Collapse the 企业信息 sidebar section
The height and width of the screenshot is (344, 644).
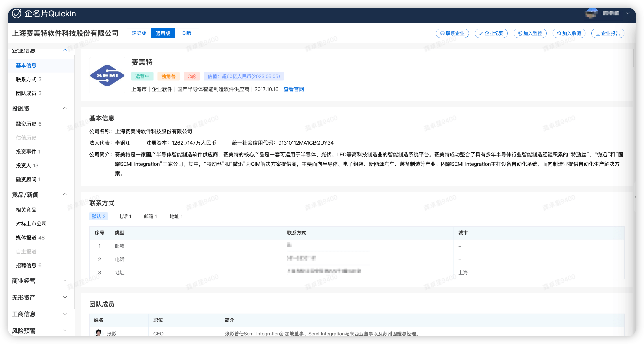click(x=65, y=50)
